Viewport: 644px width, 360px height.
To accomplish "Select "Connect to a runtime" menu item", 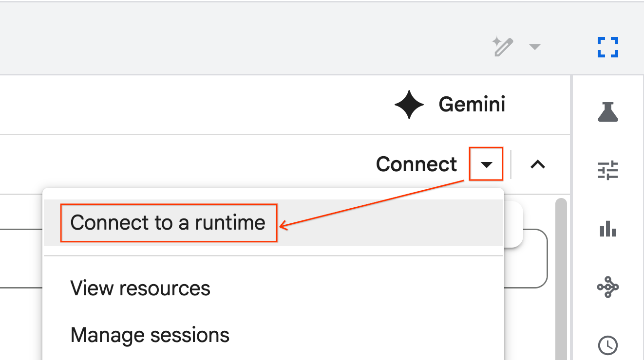I will coord(168,223).
